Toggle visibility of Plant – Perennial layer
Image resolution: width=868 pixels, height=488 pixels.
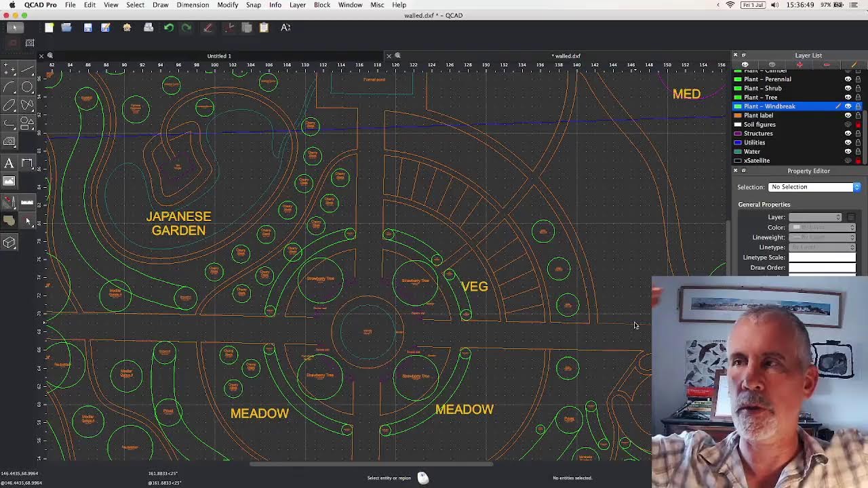[x=848, y=79]
